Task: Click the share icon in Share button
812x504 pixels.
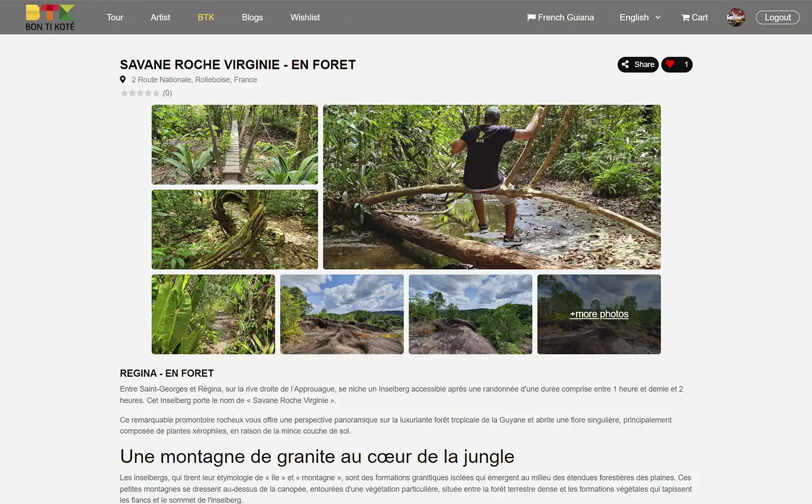Action: pos(625,64)
